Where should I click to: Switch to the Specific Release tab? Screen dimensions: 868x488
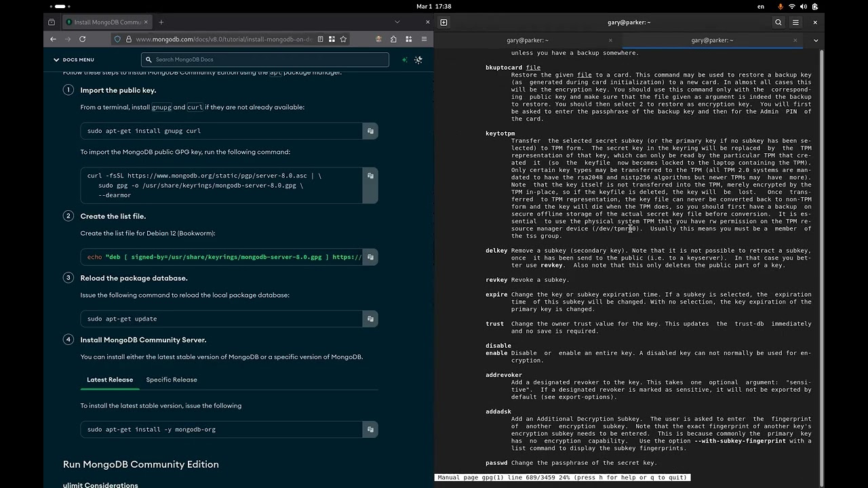172,380
